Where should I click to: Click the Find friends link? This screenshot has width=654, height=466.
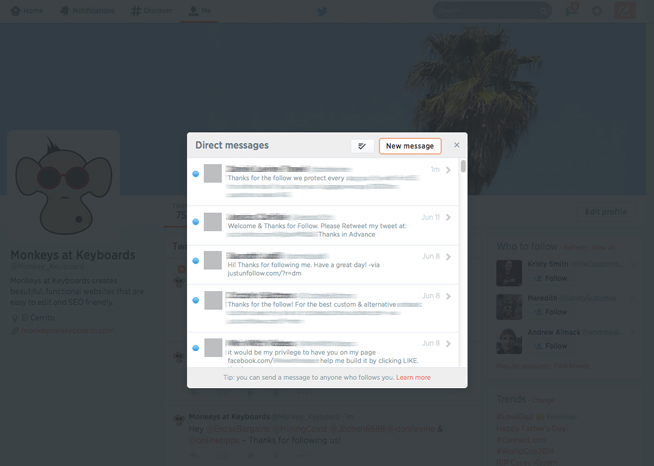pos(572,366)
